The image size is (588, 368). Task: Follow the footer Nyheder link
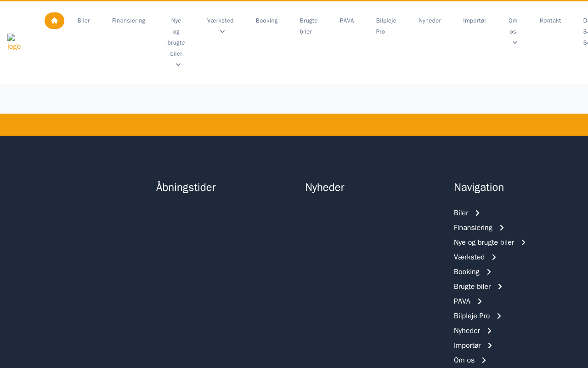467,331
